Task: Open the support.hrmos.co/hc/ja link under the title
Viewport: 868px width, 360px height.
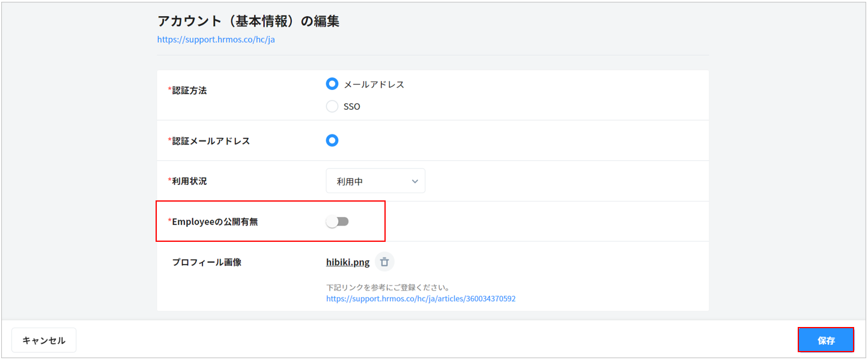Action: click(216, 40)
